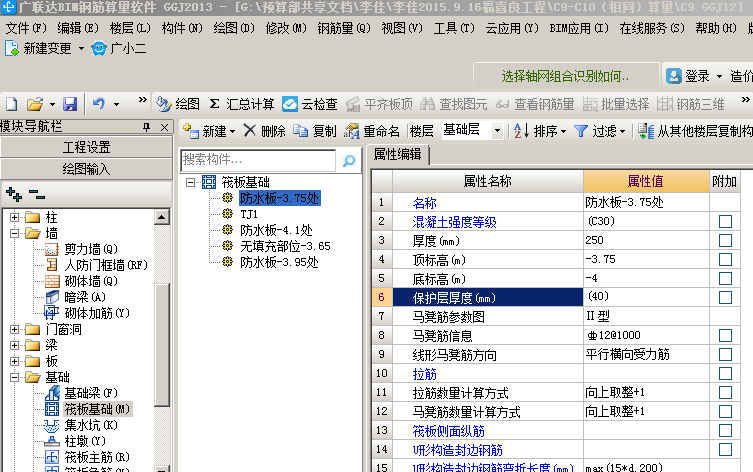The image size is (753, 472).
Task: Select 防水板-4.1处 component
Action: click(x=276, y=230)
